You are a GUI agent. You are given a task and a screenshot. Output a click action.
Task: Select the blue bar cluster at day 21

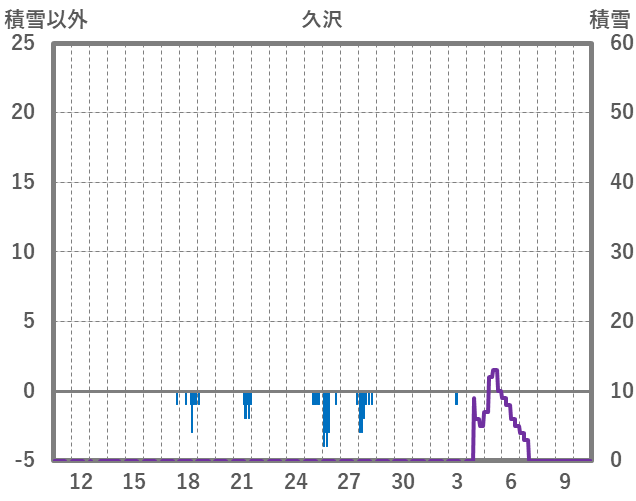[247, 403]
